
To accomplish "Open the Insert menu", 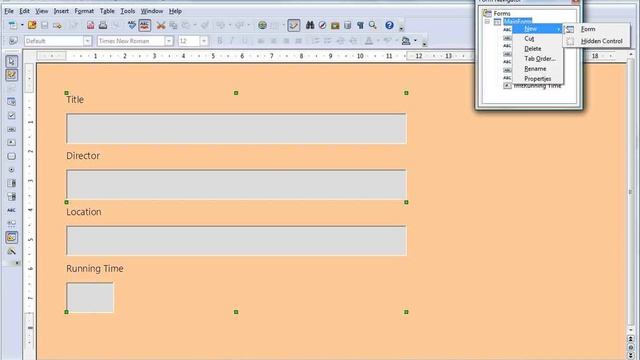I will tap(61, 11).
